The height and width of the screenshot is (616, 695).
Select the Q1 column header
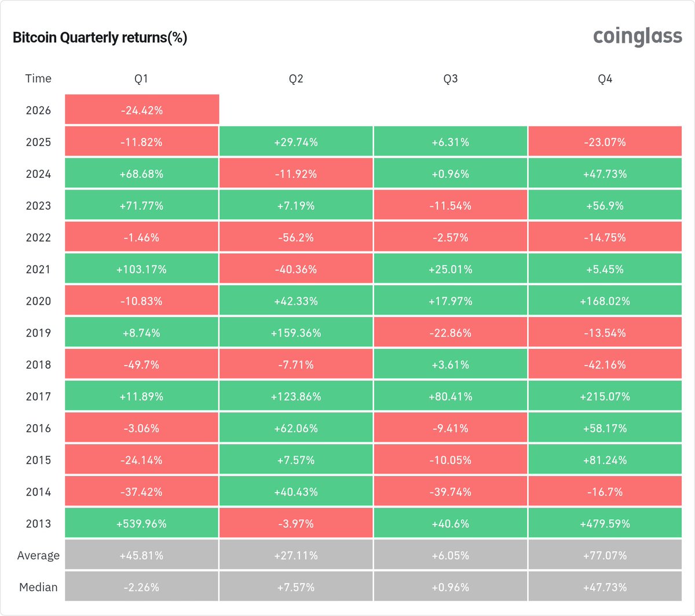pos(141,79)
